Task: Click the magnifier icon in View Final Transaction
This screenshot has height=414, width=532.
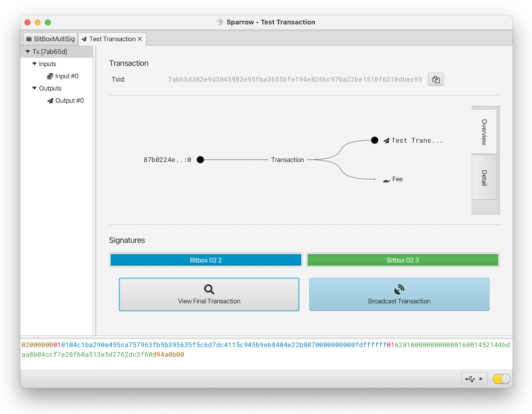Action: click(x=209, y=289)
